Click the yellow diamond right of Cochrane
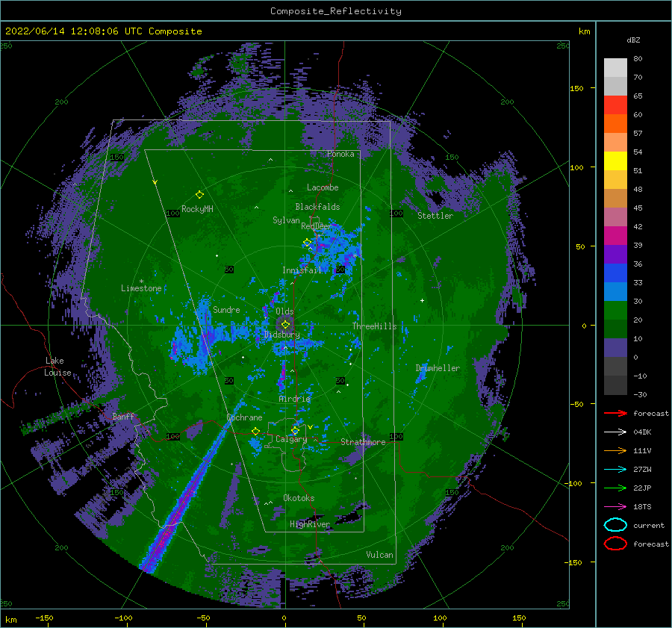Viewport: 672px width, 628px height. pos(256,432)
